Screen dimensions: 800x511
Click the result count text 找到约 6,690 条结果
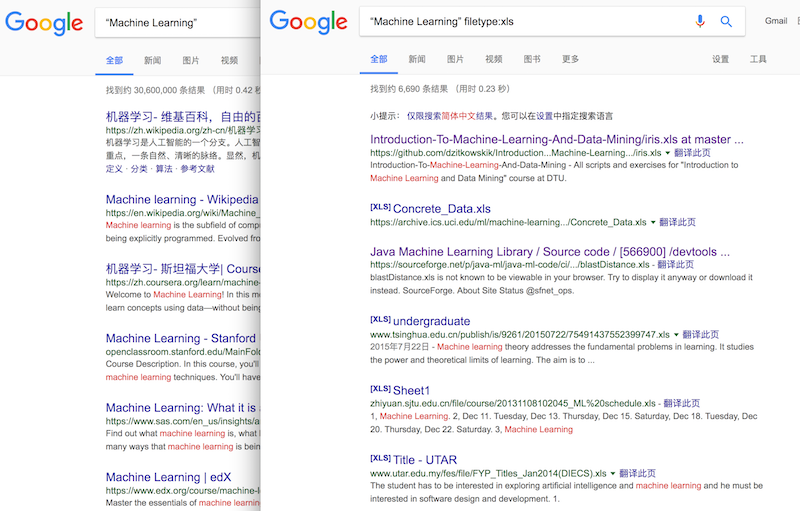(x=409, y=89)
